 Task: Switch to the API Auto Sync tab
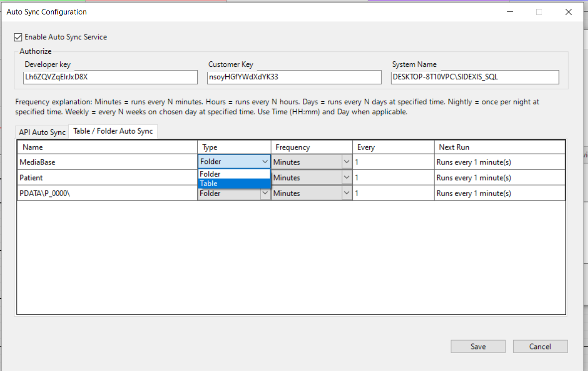pos(42,132)
